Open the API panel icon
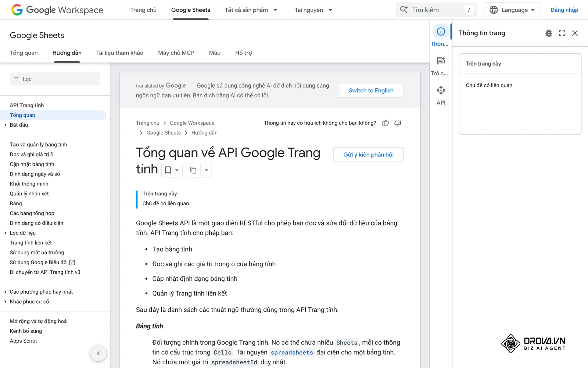The image size is (588, 368). [x=441, y=91]
